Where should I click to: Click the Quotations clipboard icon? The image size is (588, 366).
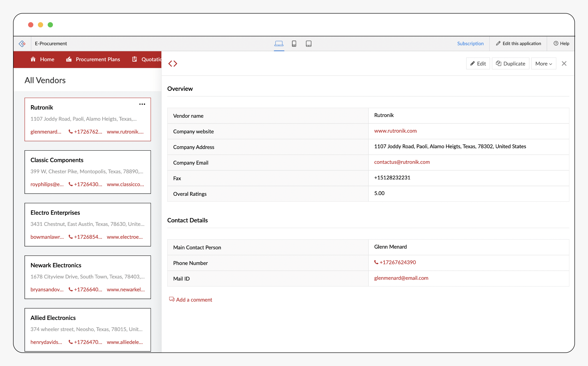134,59
